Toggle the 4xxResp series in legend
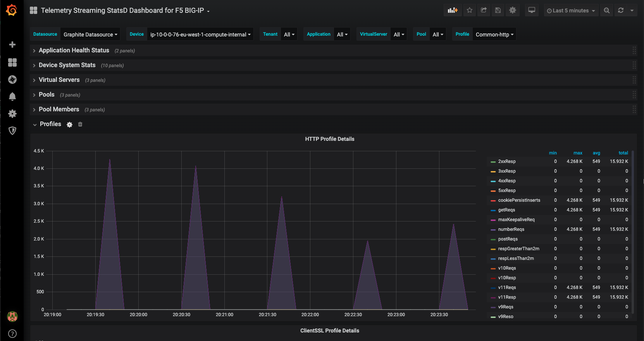 point(507,181)
